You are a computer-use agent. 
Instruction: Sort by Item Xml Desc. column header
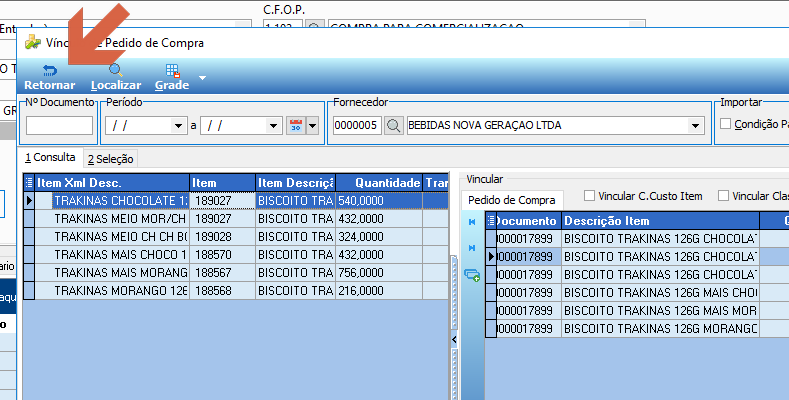(x=112, y=183)
